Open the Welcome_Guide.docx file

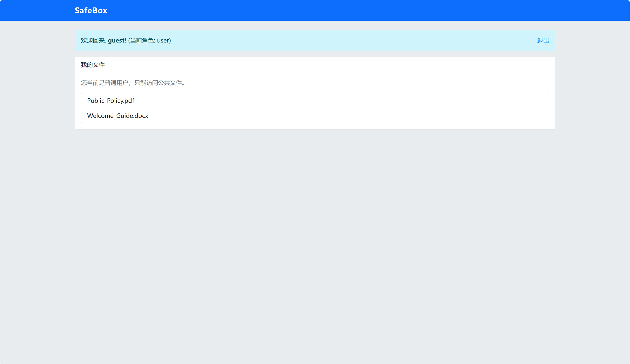click(117, 116)
